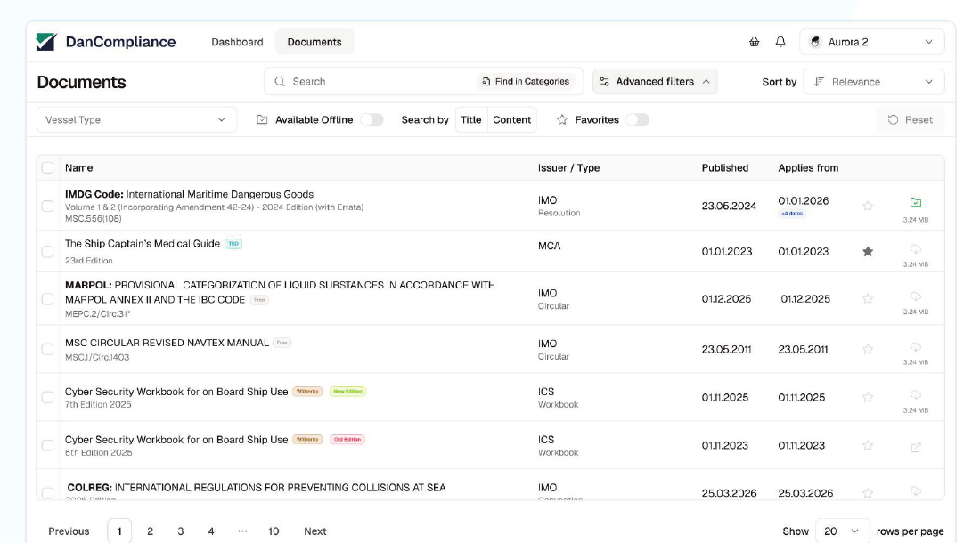Collapse the Advanced filters panel

pyautogui.click(x=655, y=82)
